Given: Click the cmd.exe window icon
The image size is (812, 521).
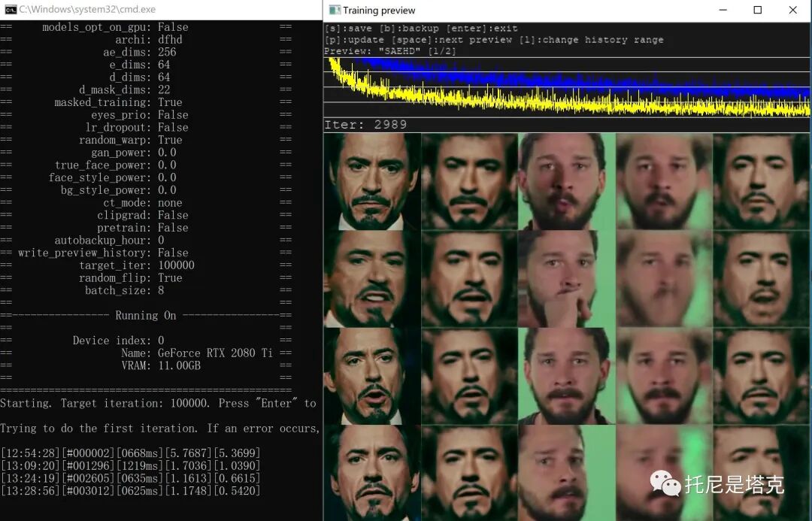Looking at the screenshot, I should (11, 9).
